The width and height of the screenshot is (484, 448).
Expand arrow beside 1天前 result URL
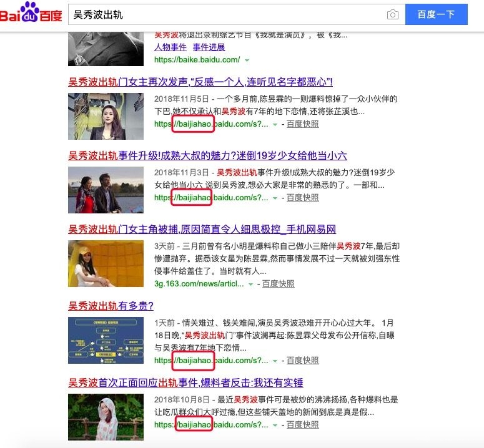275,361
